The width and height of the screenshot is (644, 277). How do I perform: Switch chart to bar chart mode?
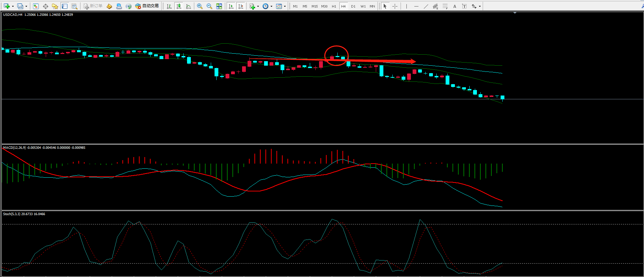pos(169,6)
